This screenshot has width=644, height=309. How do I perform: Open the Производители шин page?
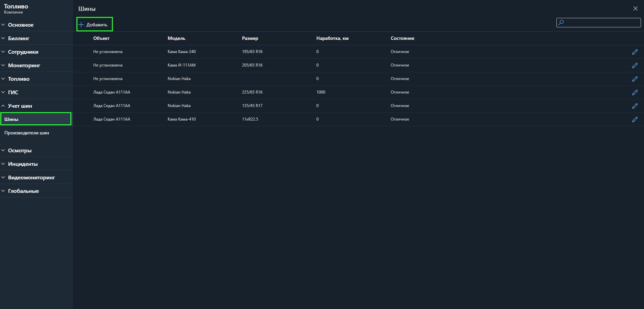pos(27,133)
